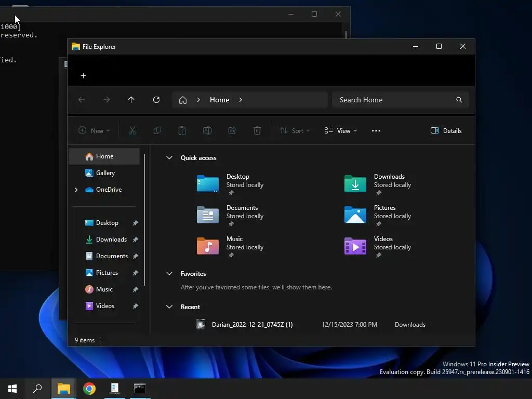
Task: Click the Copy icon in toolbar
Action: point(157,130)
